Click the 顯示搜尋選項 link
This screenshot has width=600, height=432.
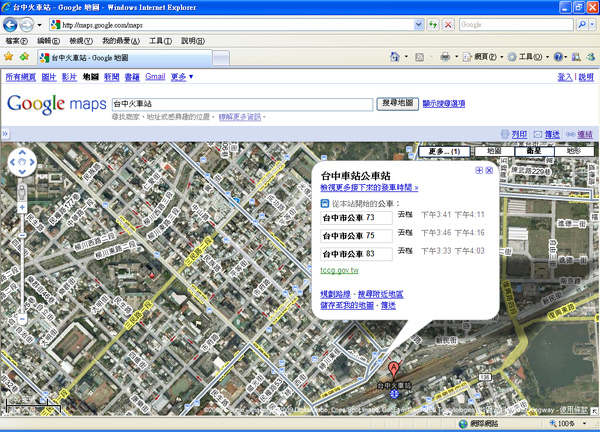444,103
